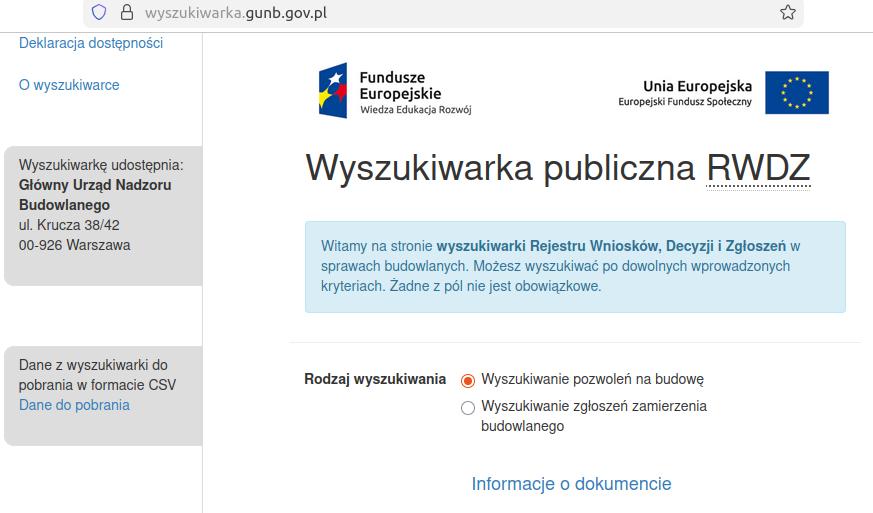Click the Informacje o dokumencie section heading

click(571, 484)
